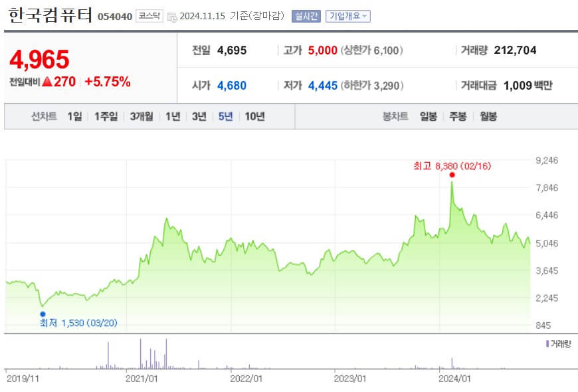The height and width of the screenshot is (392, 578).
Task: Click the 6,446 price axis label
Action: (x=547, y=215)
